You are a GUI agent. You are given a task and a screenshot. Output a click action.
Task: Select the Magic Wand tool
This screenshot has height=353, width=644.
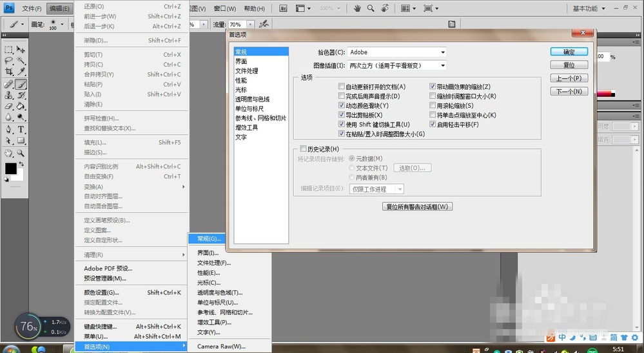click(x=21, y=61)
